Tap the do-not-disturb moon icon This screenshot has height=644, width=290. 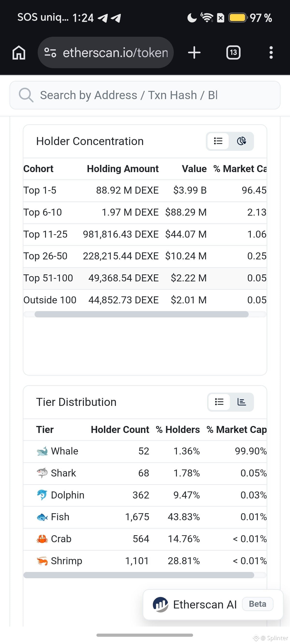[x=192, y=18]
